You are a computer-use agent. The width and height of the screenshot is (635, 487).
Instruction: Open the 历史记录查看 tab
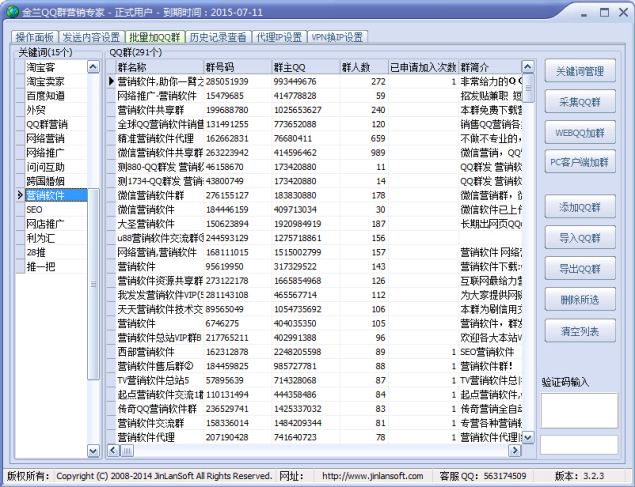218,37
